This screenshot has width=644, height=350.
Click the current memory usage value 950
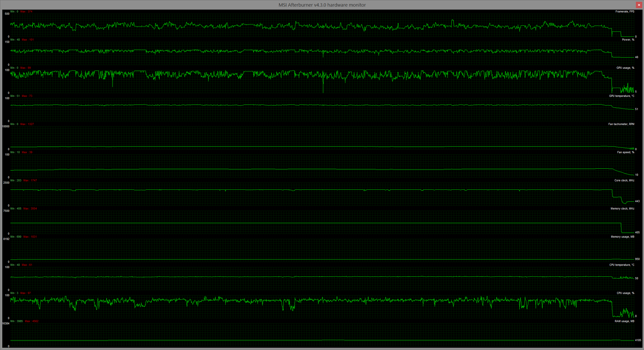(x=637, y=259)
